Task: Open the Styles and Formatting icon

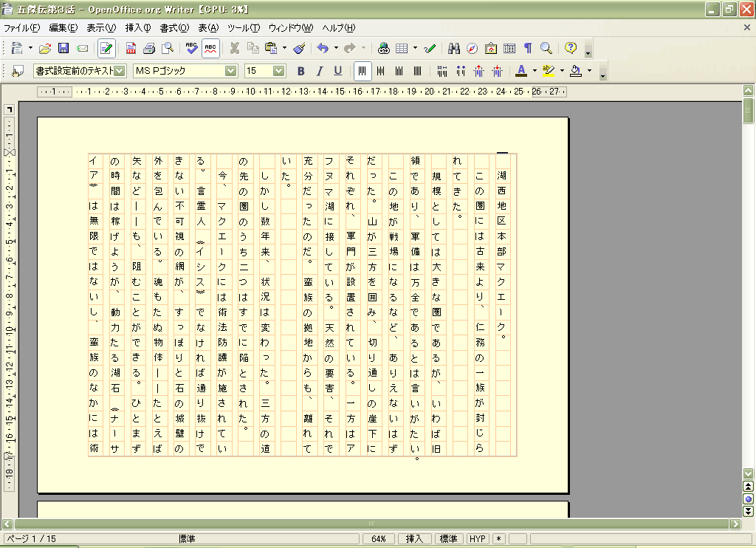Action: click(18, 71)
